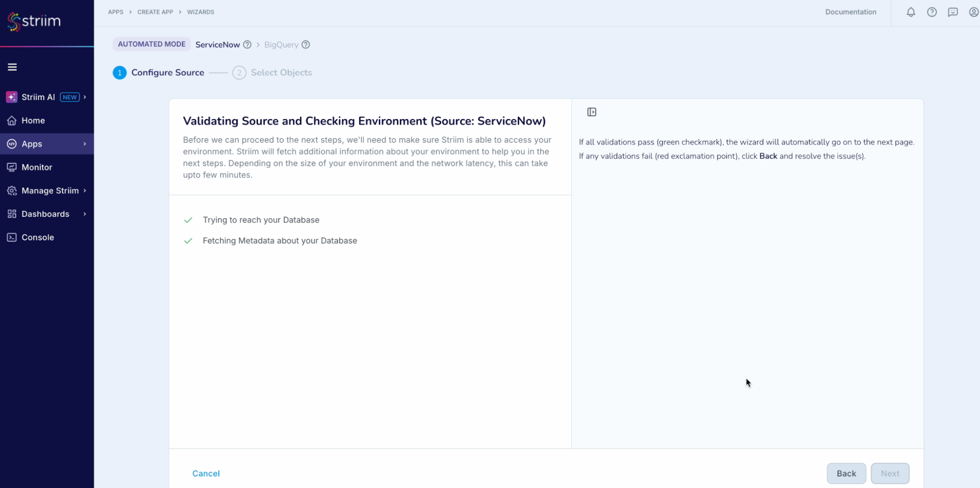Open the user profile icon
Image resolution: width=980 pixels, height=488 pixels.
click(x=974, y=12)
